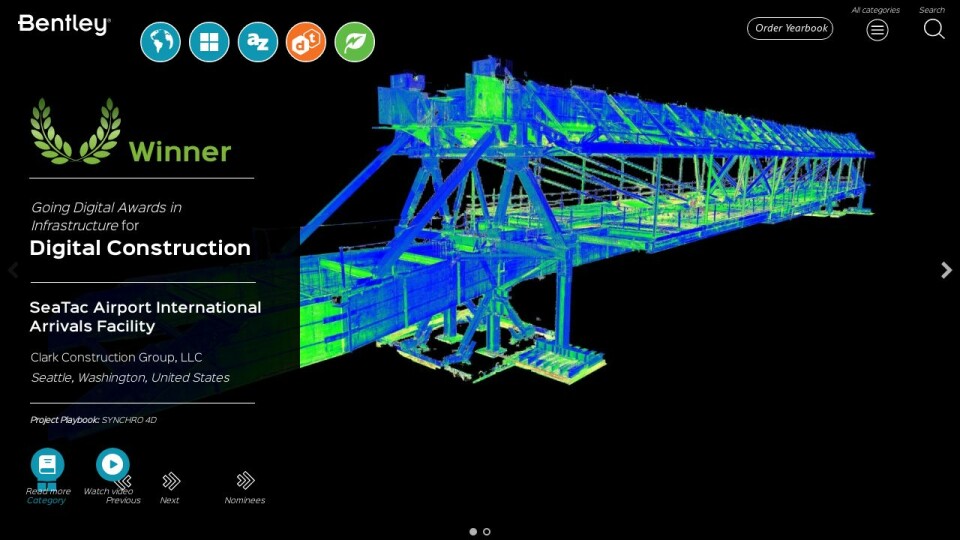Viewport: 960px width, 540px height.
Task: Open the search magnifier icon
Action: click(x=933, y=29)
